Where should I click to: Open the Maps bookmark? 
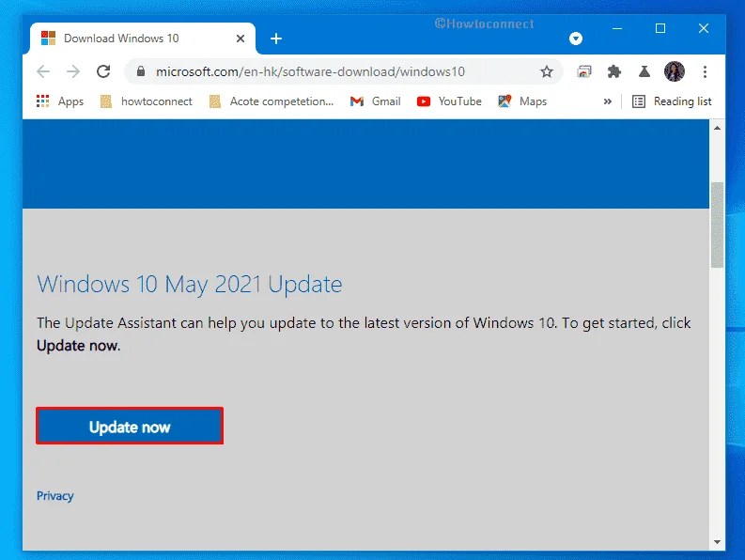click(522, 101)
